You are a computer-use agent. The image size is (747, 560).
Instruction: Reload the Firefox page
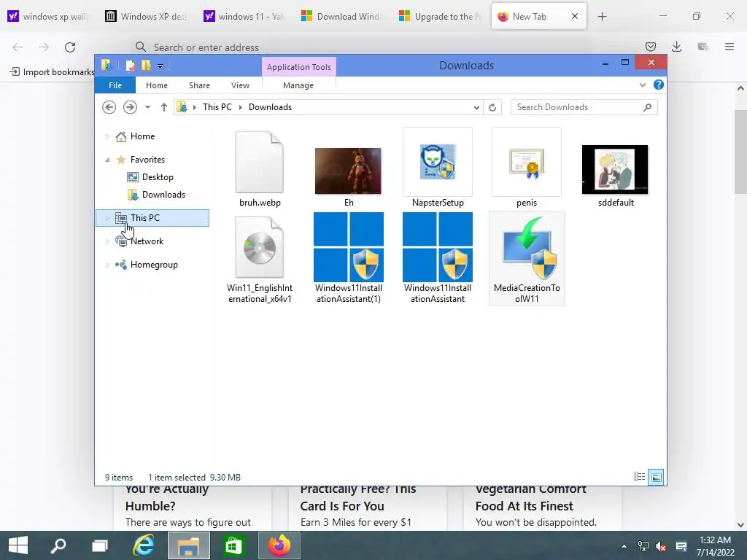[x=70, y=47]
